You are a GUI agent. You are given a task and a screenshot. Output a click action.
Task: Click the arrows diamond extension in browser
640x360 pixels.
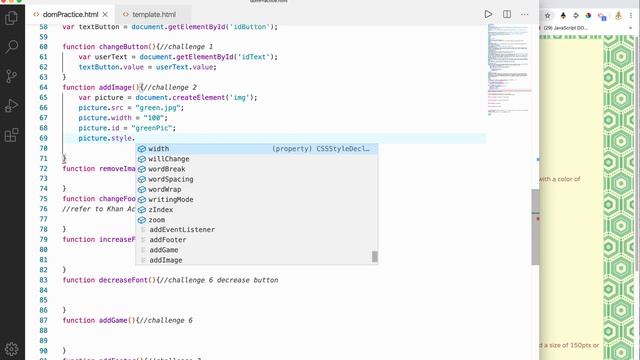click(576, 16)
